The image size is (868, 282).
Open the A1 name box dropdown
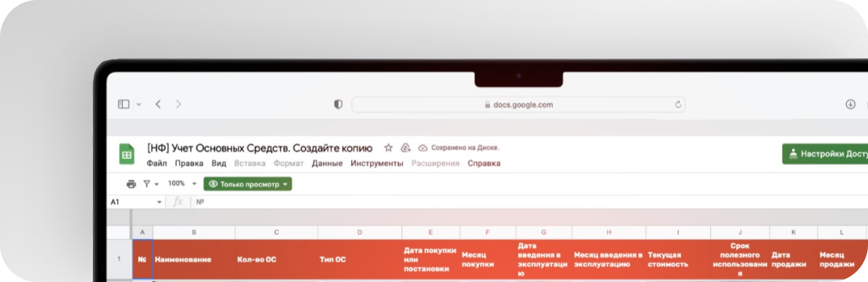coord(160,202)
